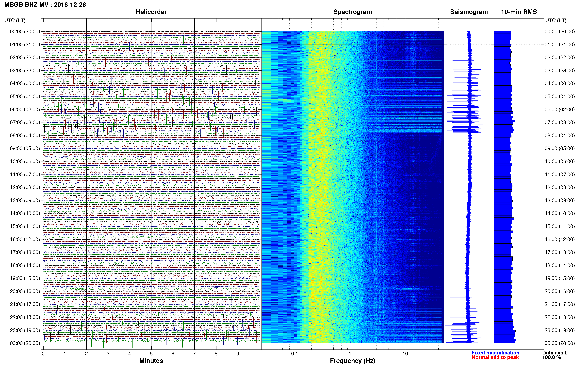This screenshot has width=588, height=368.
Task: Click minute tick label 1 on helicorder axis
Action: [65, 354]
